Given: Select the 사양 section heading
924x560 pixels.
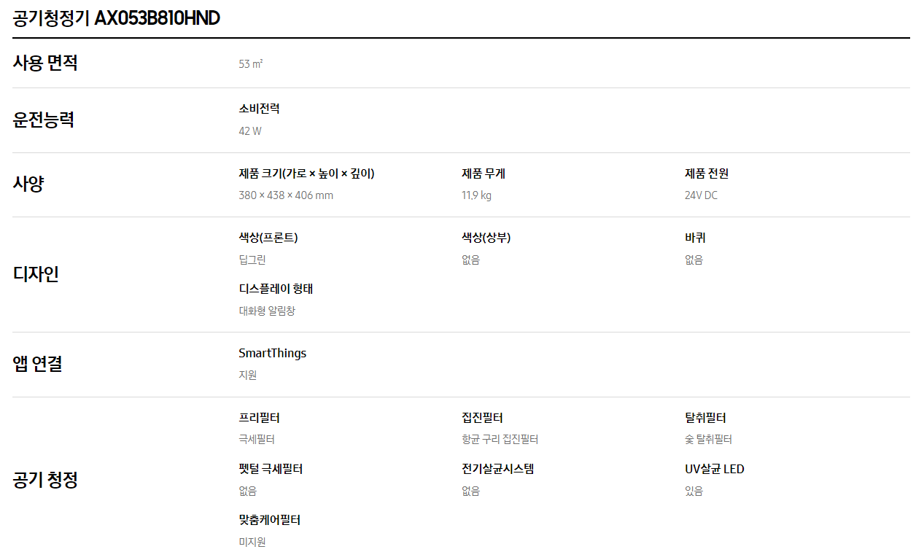Looking at the screenshot, I should pos(28,184).
